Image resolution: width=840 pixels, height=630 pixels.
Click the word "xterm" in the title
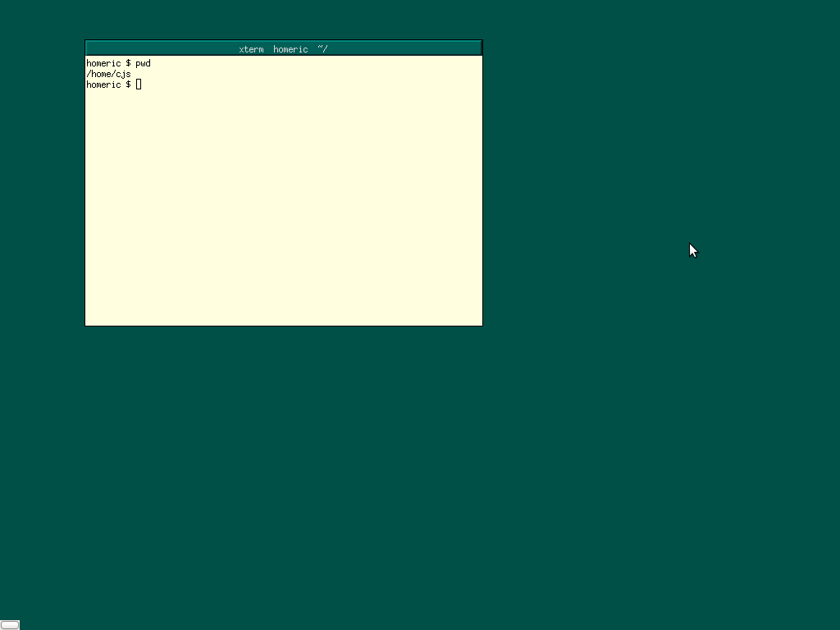(251, 49)
